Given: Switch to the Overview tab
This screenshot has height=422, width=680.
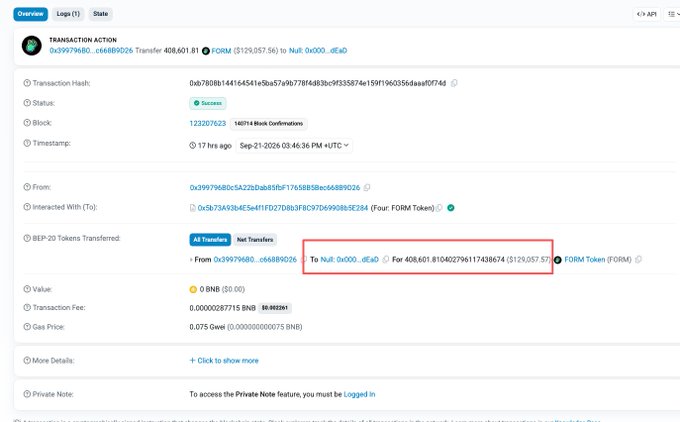Looking at the screenshot, I should [x=30, y=14].
